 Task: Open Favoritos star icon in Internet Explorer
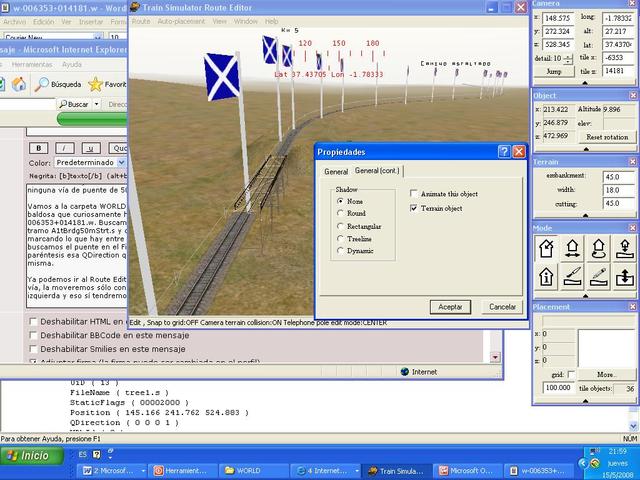coord(95,84)
